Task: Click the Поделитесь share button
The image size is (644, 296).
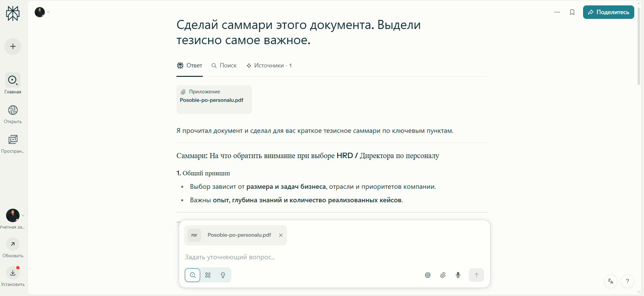Action: click(x=608, y=12)
